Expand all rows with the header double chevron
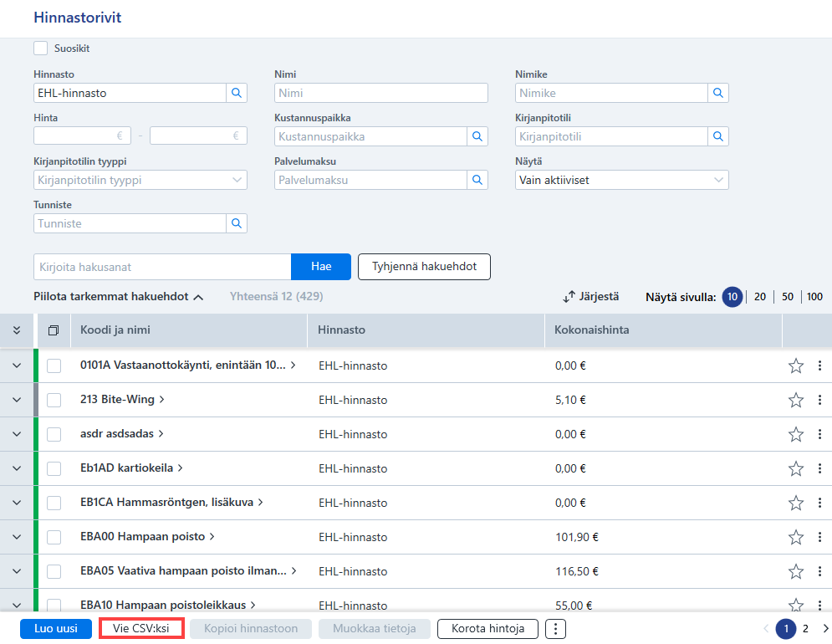832x644 pixels. [x=17, y=330]
